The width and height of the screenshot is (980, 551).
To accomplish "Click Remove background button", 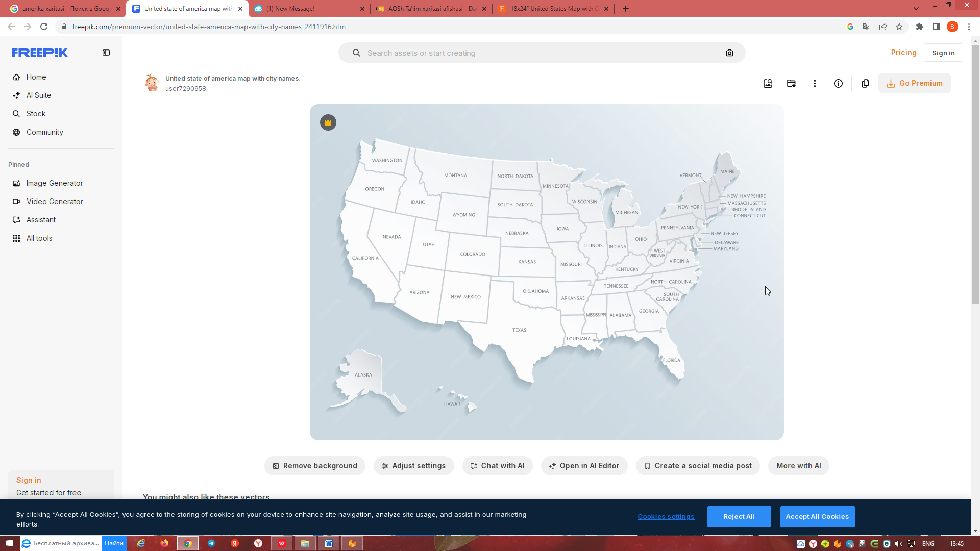I will [315, 466].
